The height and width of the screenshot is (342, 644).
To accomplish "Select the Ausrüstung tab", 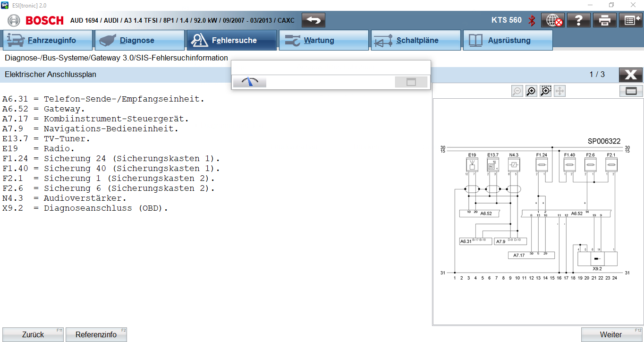I will click(x=508, y=41).
